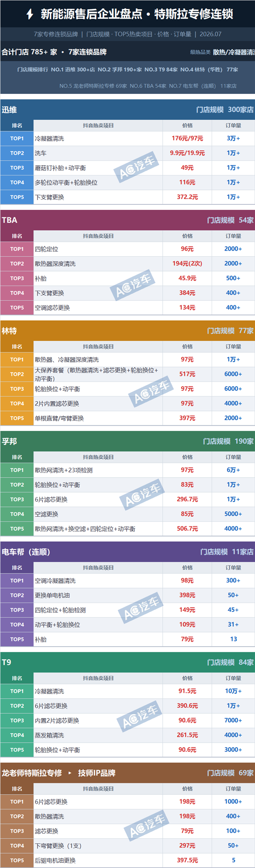The image size is (255, 868).
Task: Click the 390.6元 price in T9
Action: pos(187,705)
